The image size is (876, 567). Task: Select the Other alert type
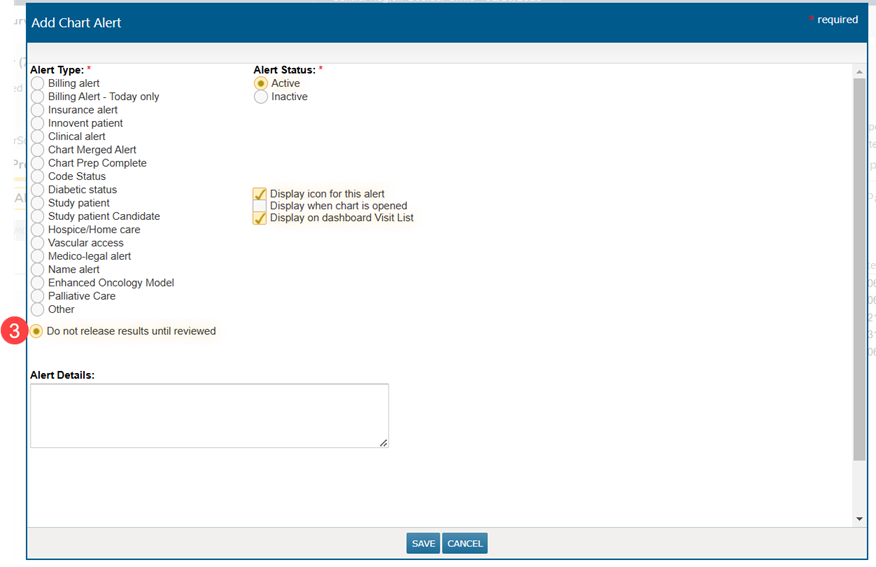pyautogui.click(x=38, y=310)
